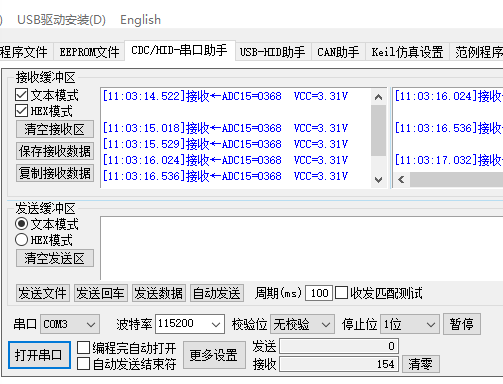The width and height of the screenshot is (503, 384).
Task: Click 打开串口 button
Action: coord(39,355)
